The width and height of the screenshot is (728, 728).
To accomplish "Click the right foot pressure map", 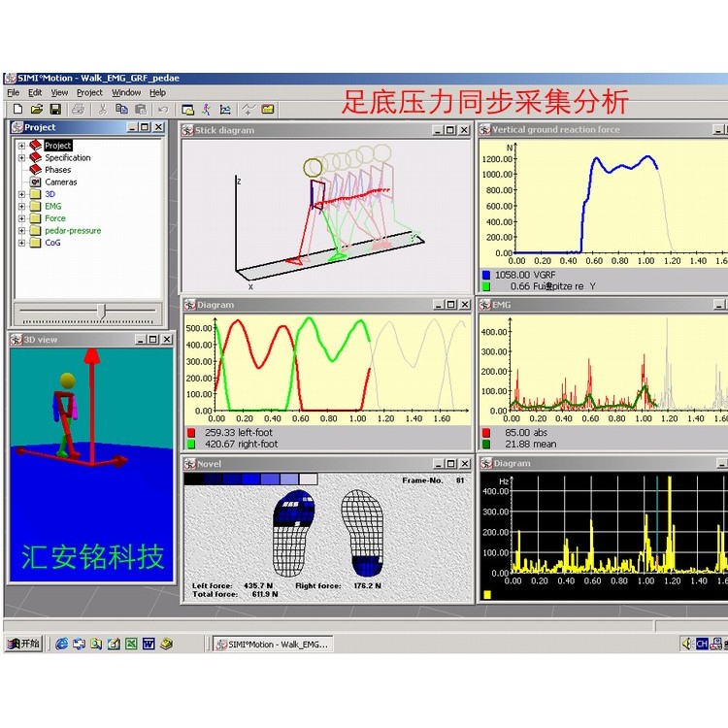I will coord(363,533).
